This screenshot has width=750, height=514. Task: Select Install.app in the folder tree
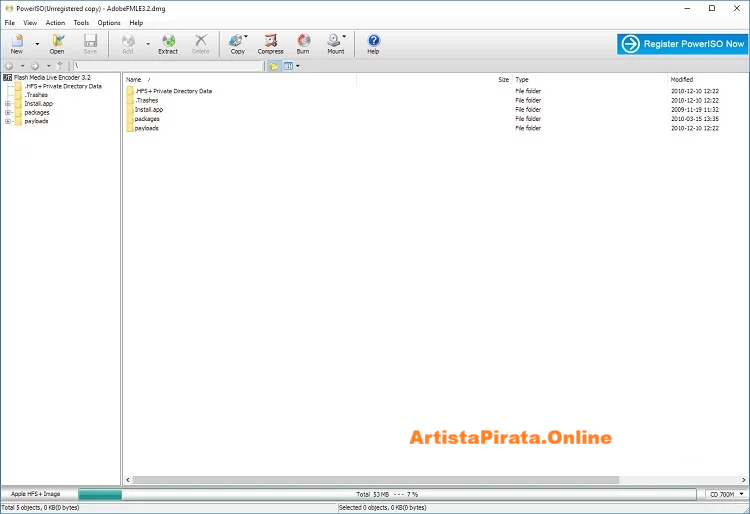(39, 104)
